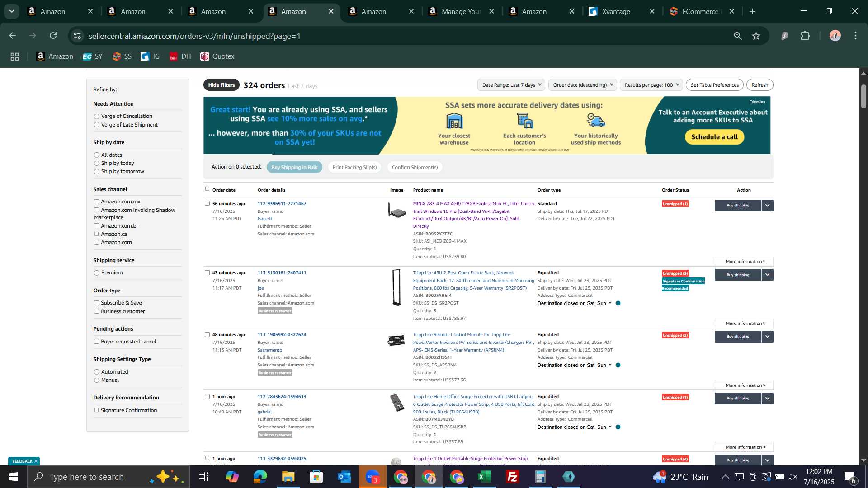Click the address bar URL field
This screenshot has height=488, width=868.
click(402, 36)
